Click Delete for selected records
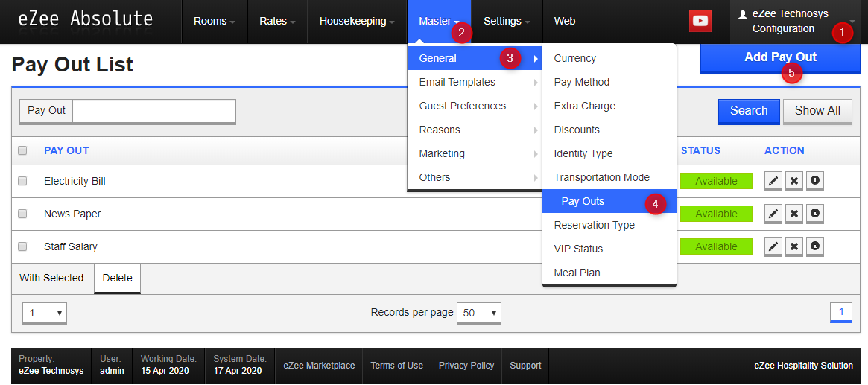This screenshot has width=868, height=385. pyautogui.click(x=118, y=279)
